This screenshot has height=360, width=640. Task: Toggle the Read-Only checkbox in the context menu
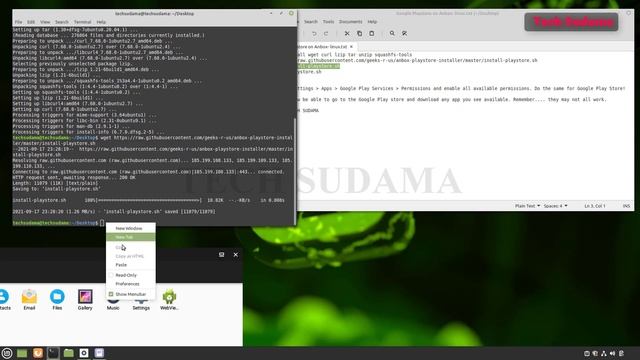tap(111, 275)
